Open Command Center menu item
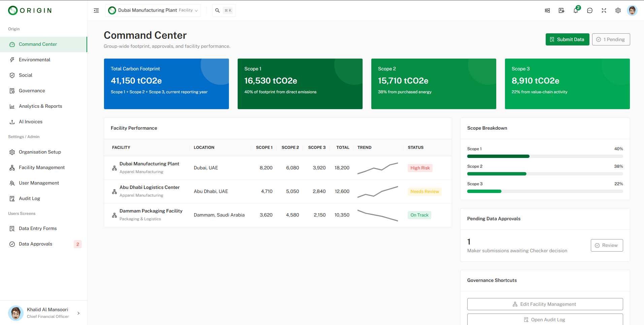 pos(43,44)
